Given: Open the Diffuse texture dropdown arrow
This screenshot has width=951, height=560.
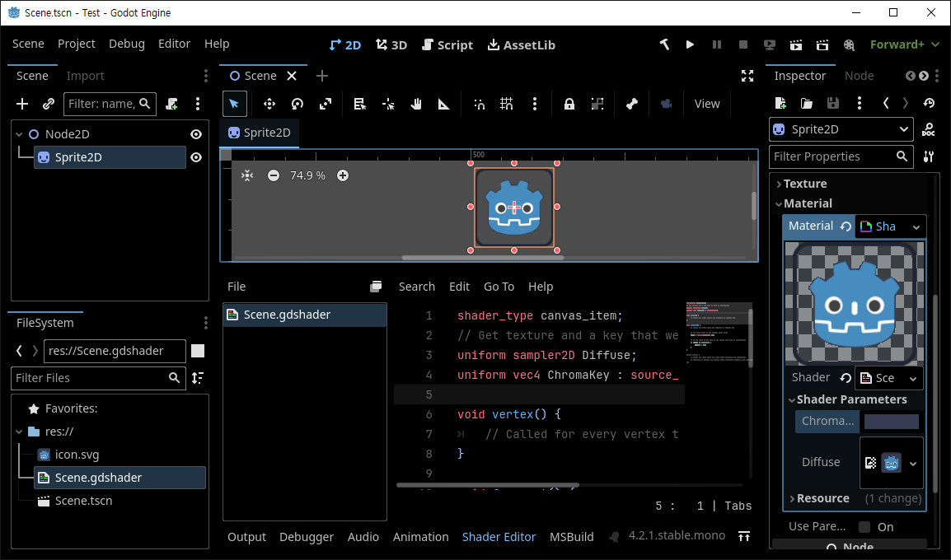Looking at the screenshot, I should (913, 464).
